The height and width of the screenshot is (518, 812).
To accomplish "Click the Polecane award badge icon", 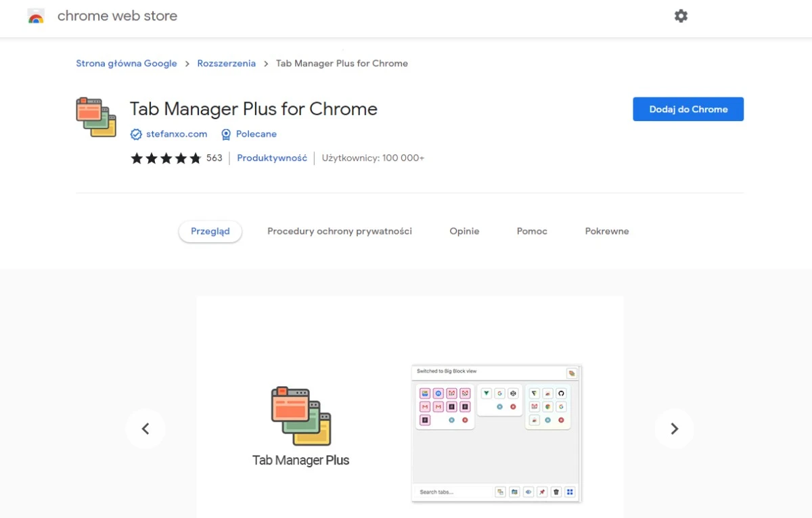I will (226, 135).
